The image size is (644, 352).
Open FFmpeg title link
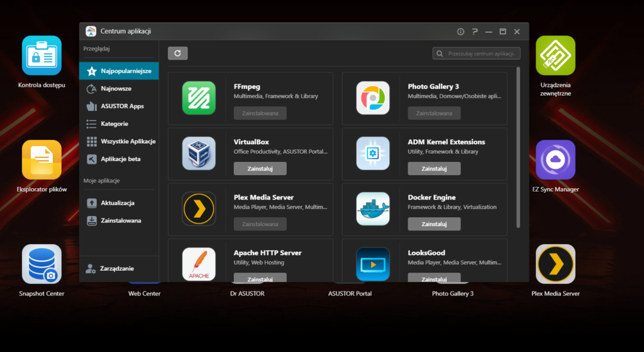click(247, 86)
